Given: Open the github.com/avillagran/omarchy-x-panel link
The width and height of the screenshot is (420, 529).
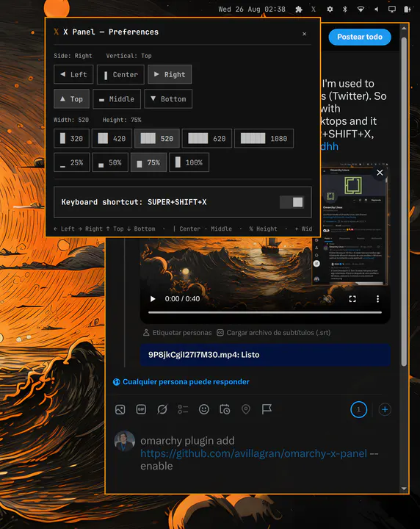Looking at the screenshot, I should click(x=253, y=453).
